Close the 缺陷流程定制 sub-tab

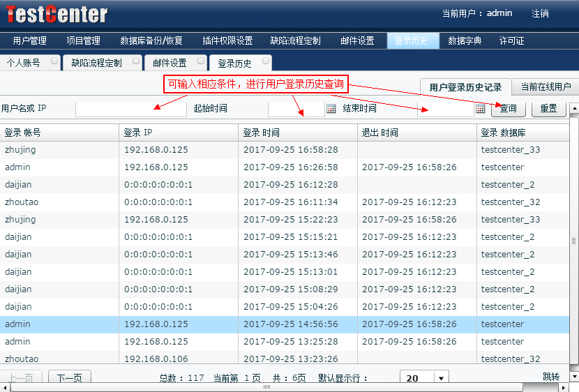click(135, 61)
